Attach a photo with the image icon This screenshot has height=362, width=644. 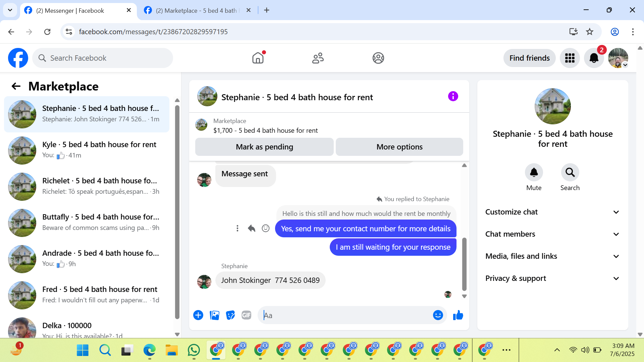(x=214, y=315)
